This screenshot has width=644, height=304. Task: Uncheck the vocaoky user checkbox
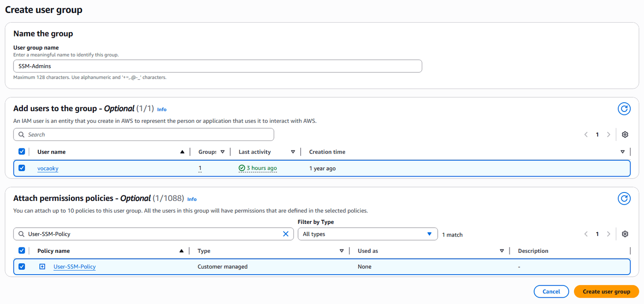coord(22,168)
